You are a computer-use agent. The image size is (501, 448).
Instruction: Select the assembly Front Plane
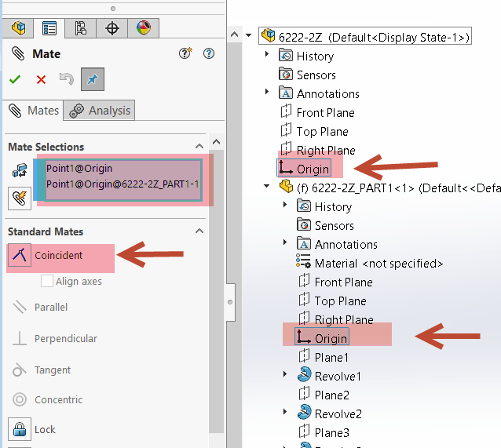click(x=317, y=112)
